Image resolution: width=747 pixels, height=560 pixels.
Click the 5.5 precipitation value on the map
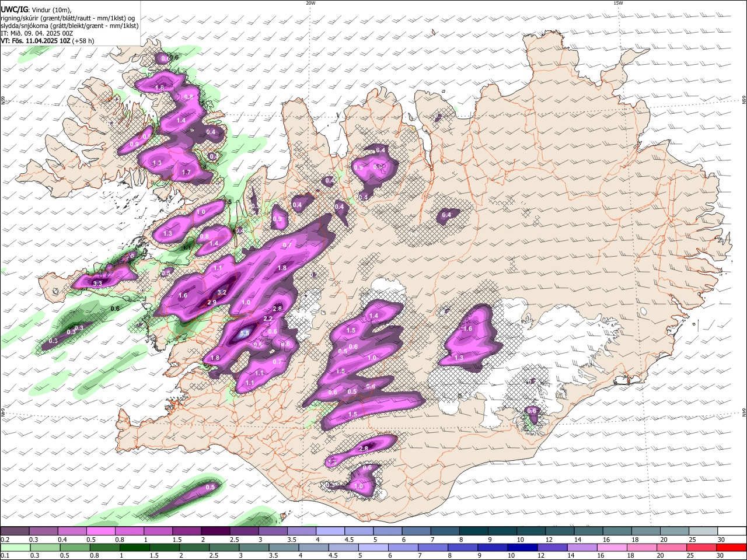coord(245,333)
